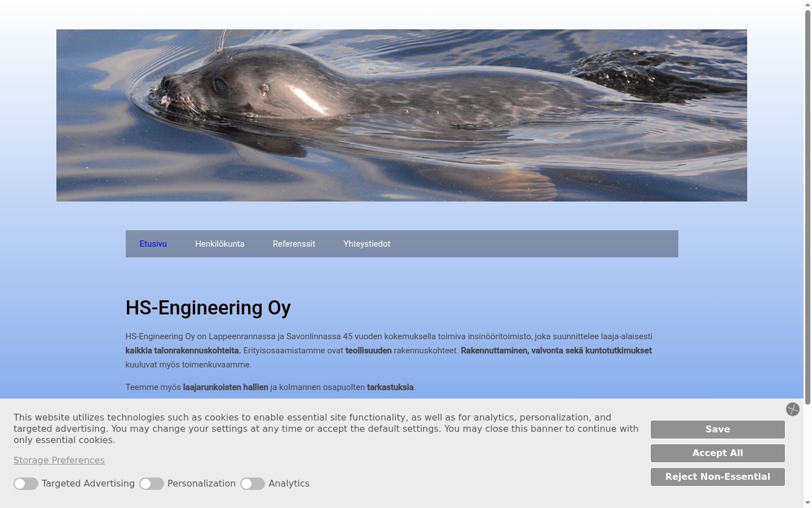Image resolution: width=812 pixels, height=508 pixels.
Task: Open the Yhteystiedot page
Action: pyautogui.click(x=367, y=244)
